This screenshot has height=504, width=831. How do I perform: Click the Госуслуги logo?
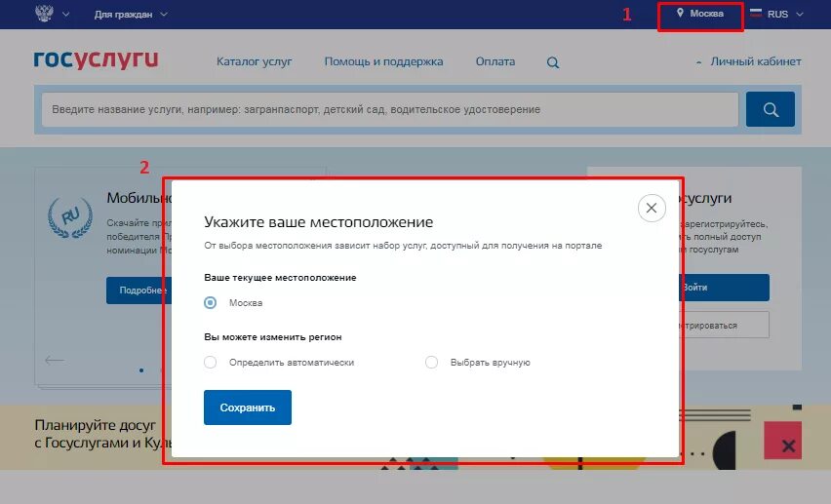click(96, 59)
